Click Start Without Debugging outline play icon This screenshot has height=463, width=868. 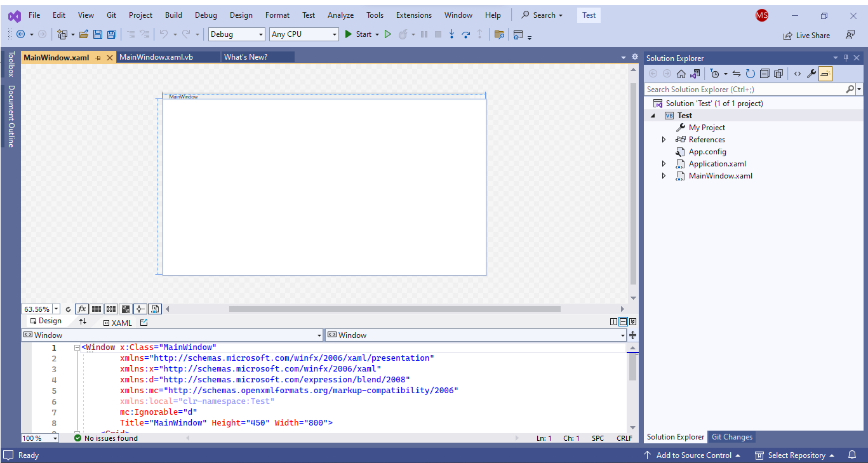[x=388, y=34]
